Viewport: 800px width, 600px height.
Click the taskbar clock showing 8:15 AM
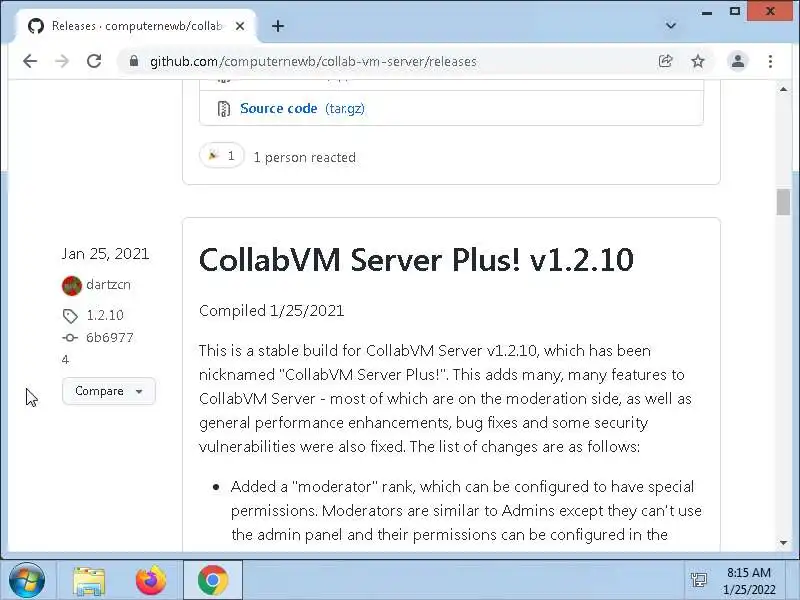coord(748,581)
